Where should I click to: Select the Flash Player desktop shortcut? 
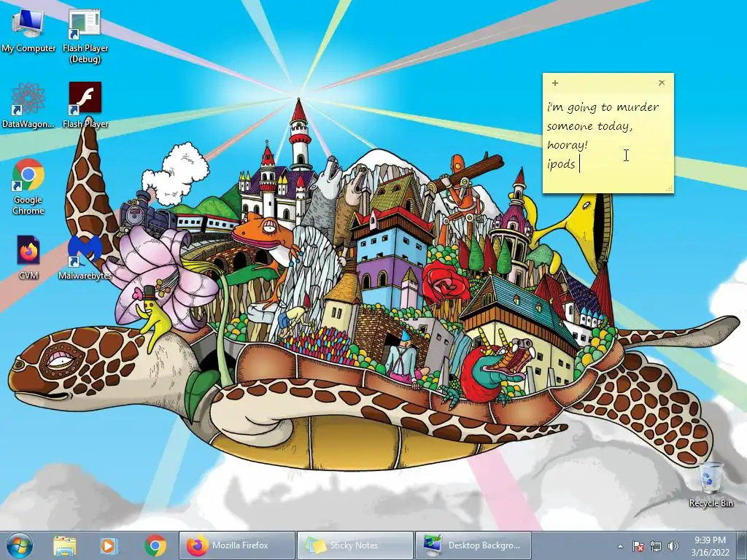coord(85,105)
